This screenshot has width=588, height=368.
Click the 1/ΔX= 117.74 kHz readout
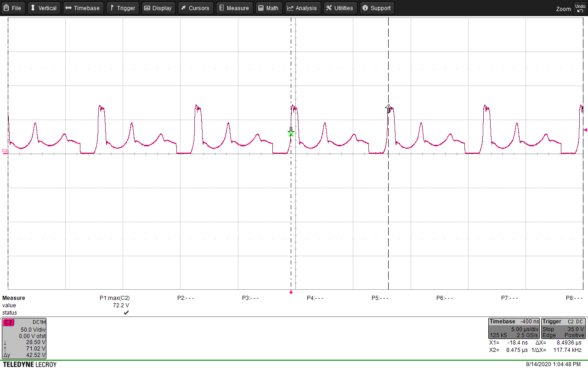click(557, 350)
